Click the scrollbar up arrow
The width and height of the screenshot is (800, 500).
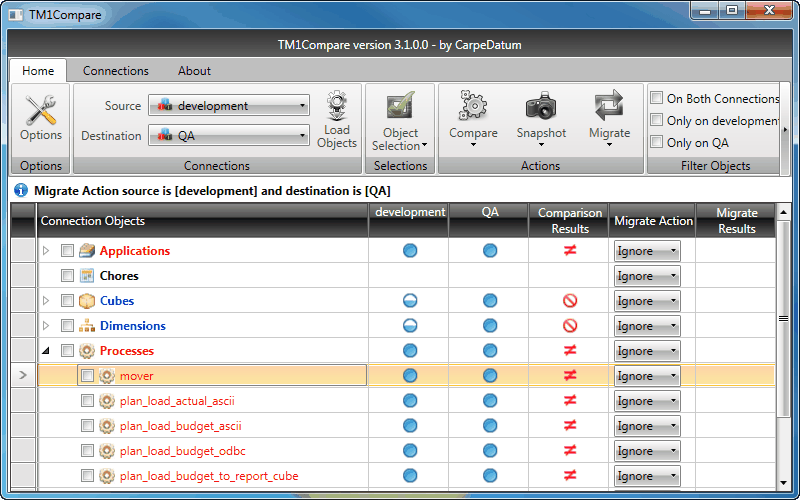pyautogui.click(x=783, y=211)
